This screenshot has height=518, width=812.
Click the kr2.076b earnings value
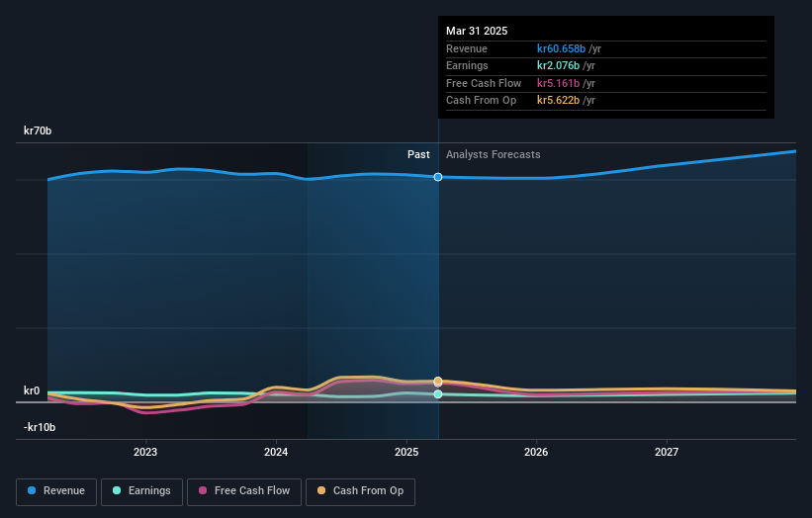(x=558, y=65)
